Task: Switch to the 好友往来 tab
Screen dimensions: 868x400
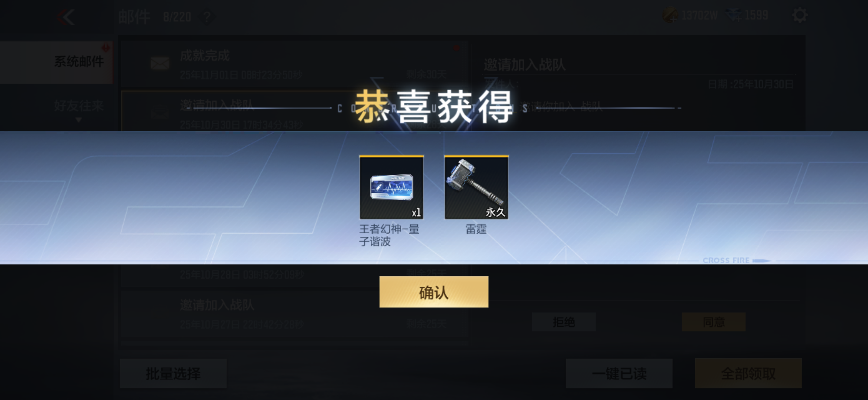Action: 78,105
